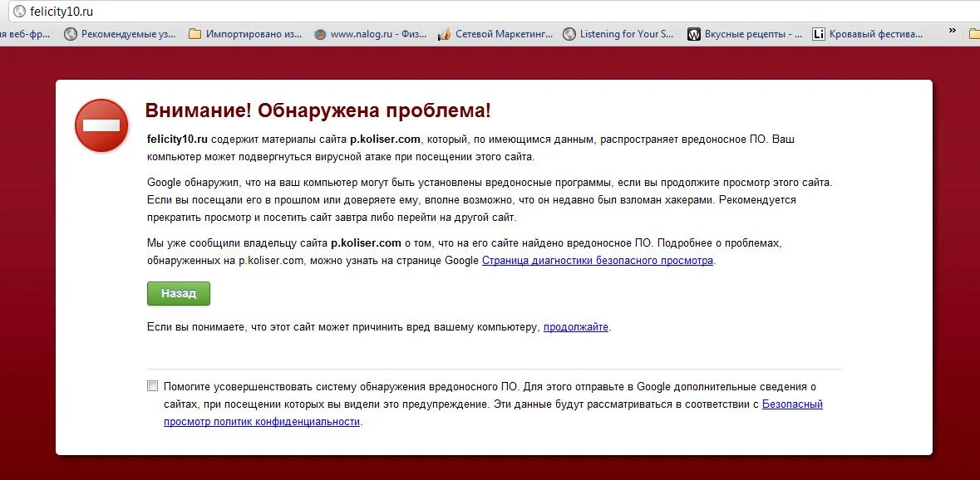The image size is (980, 480).
Task: Click the W icon of Вкусные рецепты
Action: coord(694,34)
